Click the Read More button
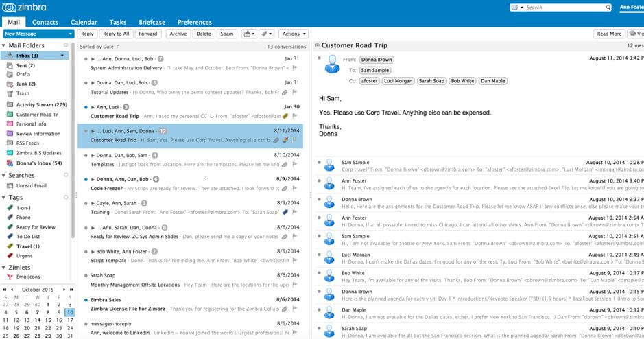 coord(609,34)
